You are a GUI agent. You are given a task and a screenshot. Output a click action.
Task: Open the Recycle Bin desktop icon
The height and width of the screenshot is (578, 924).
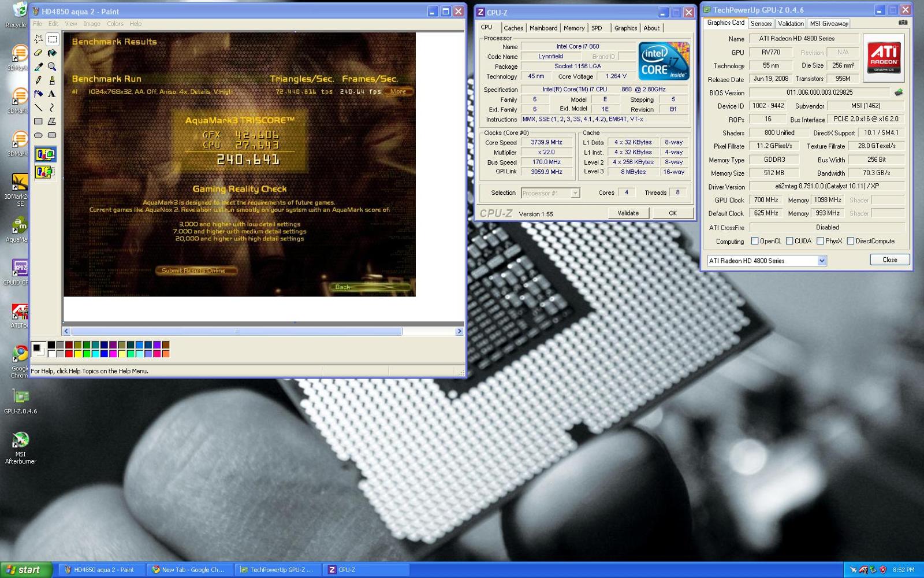[17, 15]
